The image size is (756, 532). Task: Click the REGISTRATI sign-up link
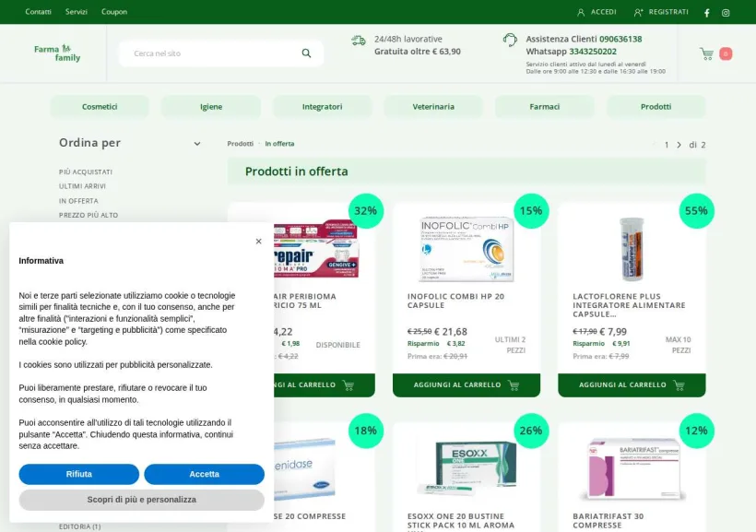[x=668, y=12]
